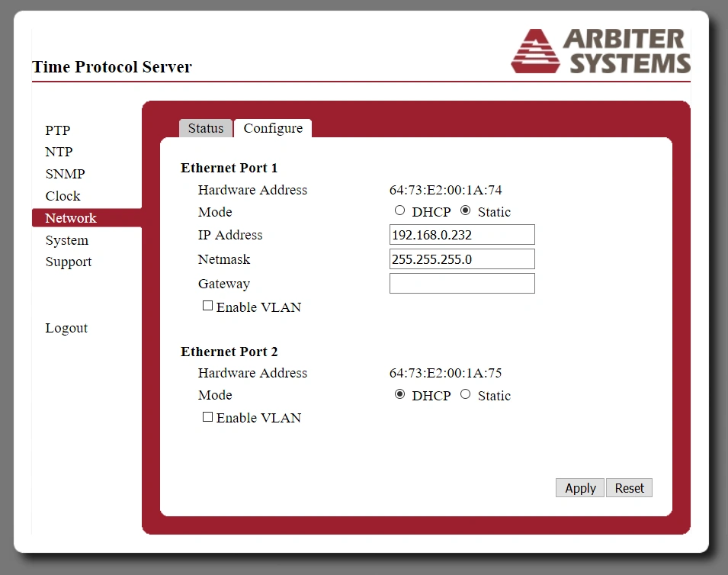The height and width of the screenshot is (575, 728).
Task: Open the PTP section
Action: coord(57,130)
